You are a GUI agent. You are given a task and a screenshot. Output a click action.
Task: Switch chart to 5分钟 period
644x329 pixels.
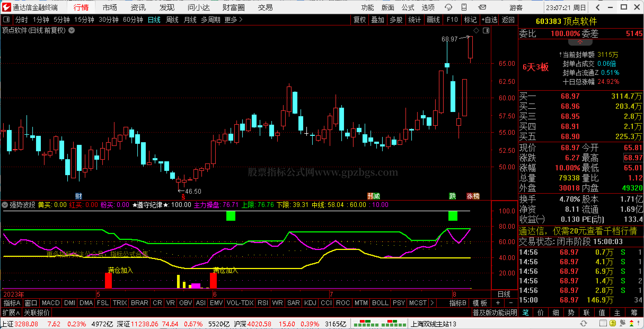click(62, 20)
